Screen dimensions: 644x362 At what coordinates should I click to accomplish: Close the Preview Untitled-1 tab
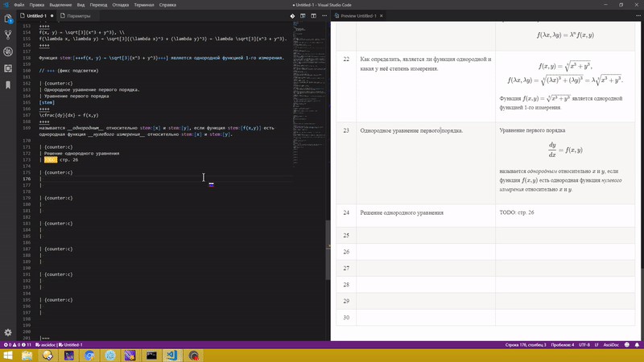[x=381, y=16]
